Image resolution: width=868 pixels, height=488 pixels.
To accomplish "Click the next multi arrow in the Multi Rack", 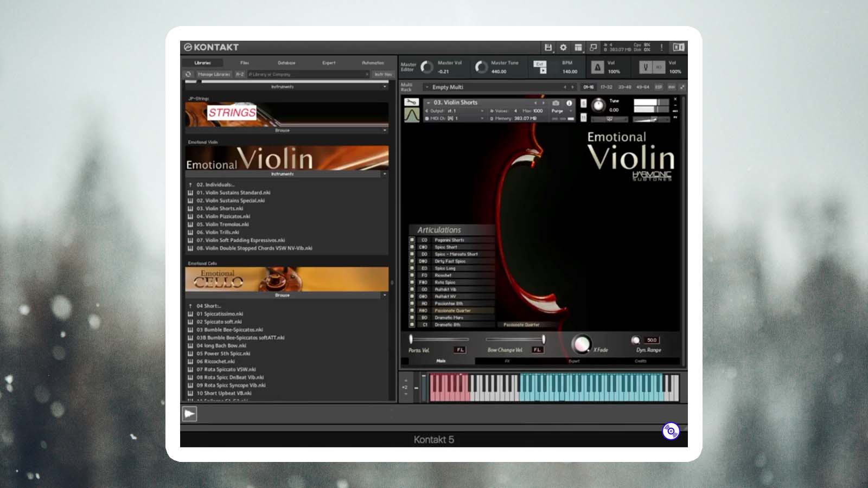I will pyautogui.click(x=572, y=87).
